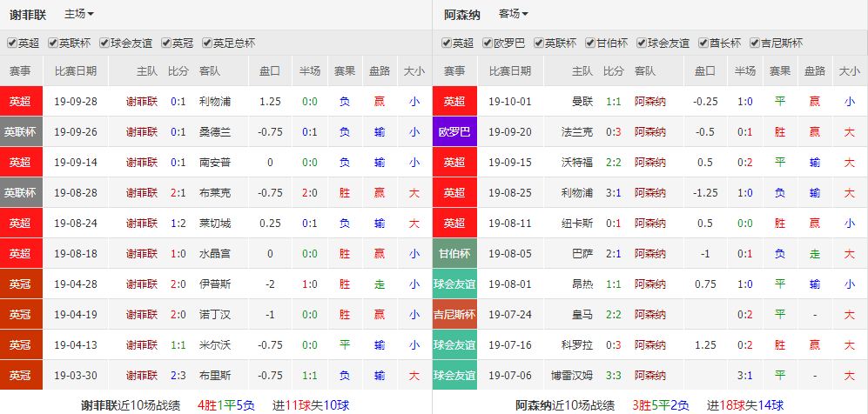Click home team 曼联

tap(582, 101)
